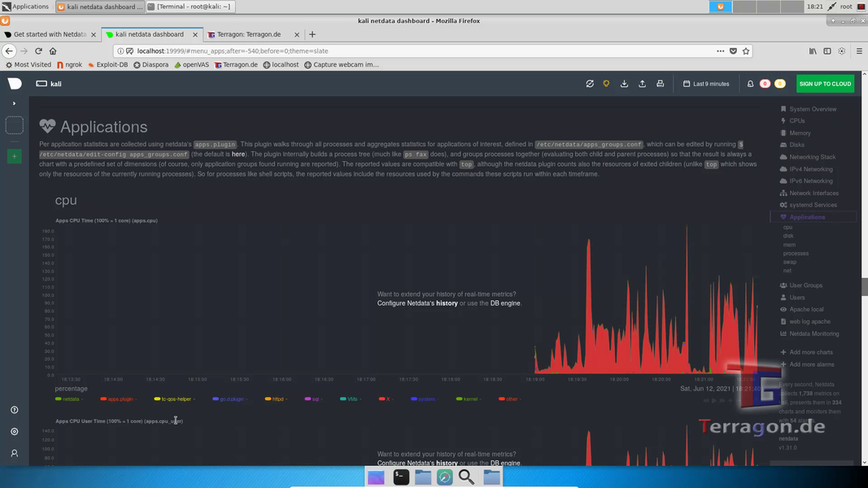868x488 pixels.
Task: Toggle httpd dimension in cpu legend
Action: click(275, 399)
